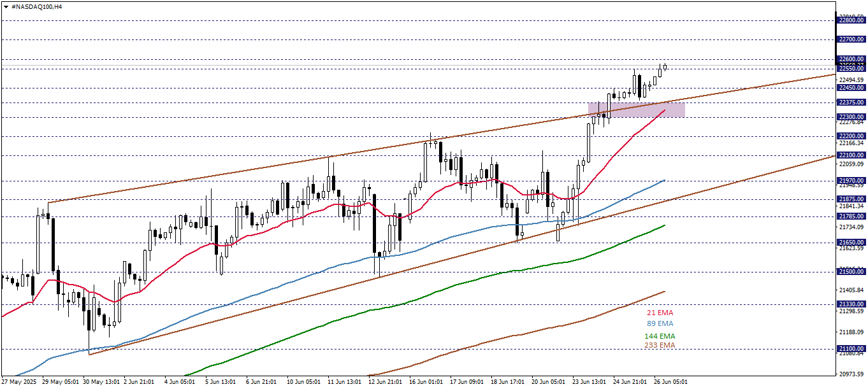The width and height of the screenshot is (868, 389).
Task: Select the 21650.00 price level label
Action: coord(851,243)
